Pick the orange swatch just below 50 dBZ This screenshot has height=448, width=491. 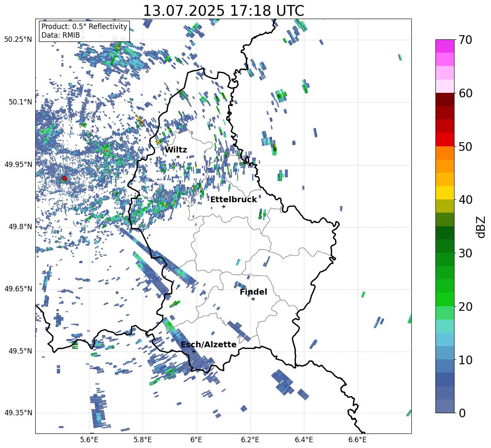click(445, 153)
